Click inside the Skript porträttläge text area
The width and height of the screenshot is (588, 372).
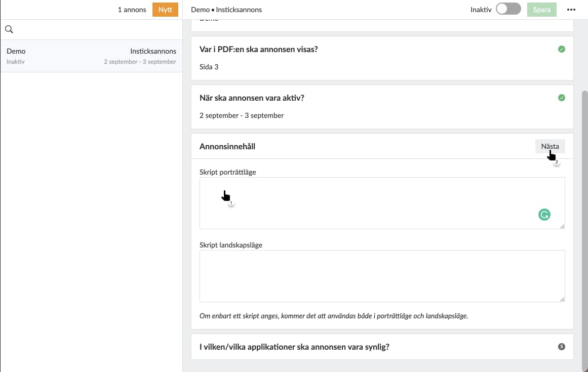pyautogui.click(x=355, y=202)
